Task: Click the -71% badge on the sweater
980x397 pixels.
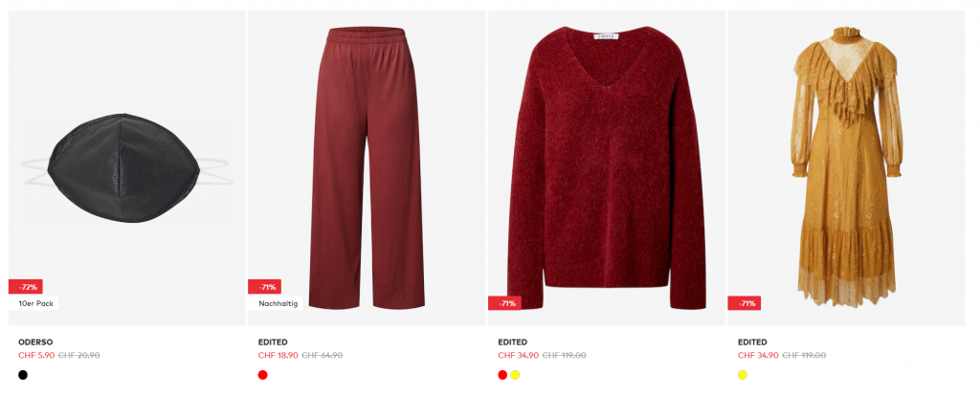Action: point(505,303)
